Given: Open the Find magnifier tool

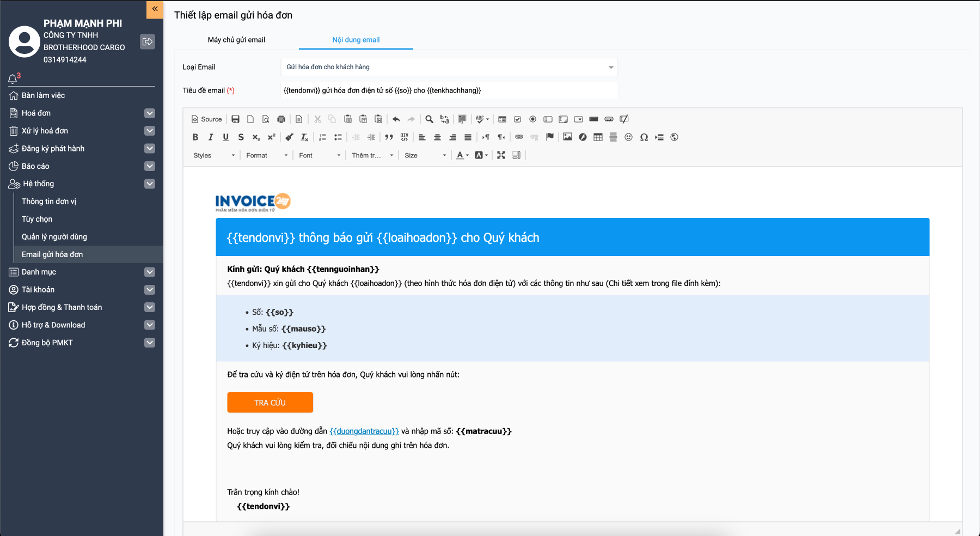Looking at the screenshot, I should coord(429,119).
